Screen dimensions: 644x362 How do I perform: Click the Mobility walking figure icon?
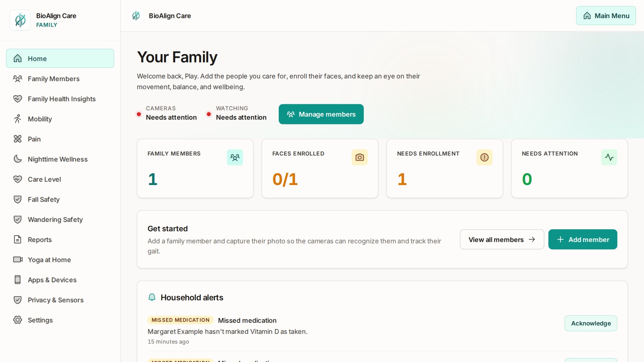click(18, 119)
